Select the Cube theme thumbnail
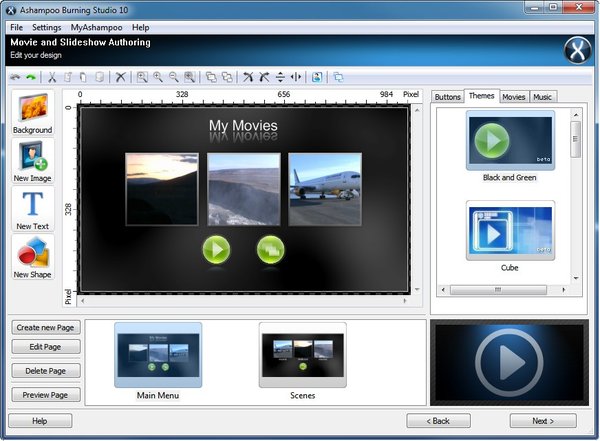Viewport: 600px width, 441px height. point(510,231)
